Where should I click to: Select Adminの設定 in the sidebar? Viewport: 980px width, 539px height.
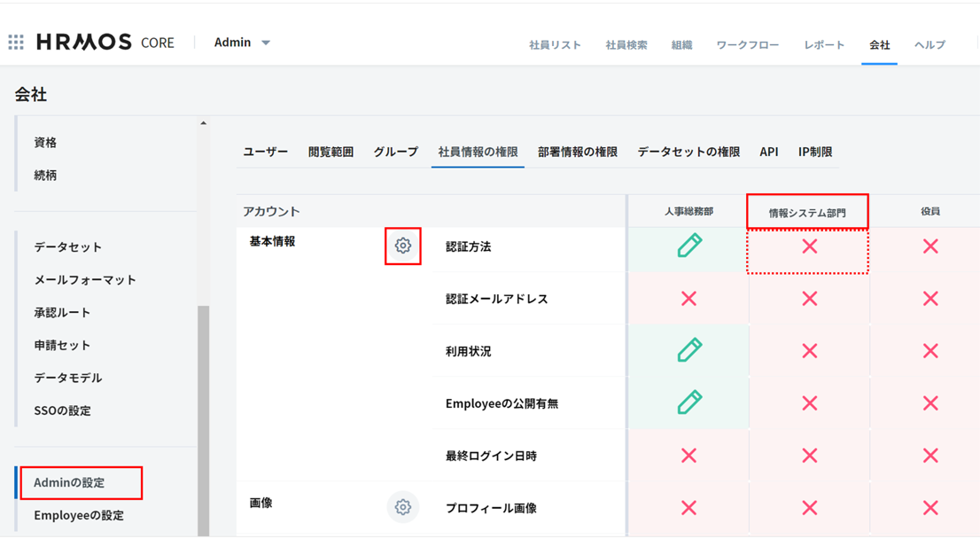[x=69, y=483]
